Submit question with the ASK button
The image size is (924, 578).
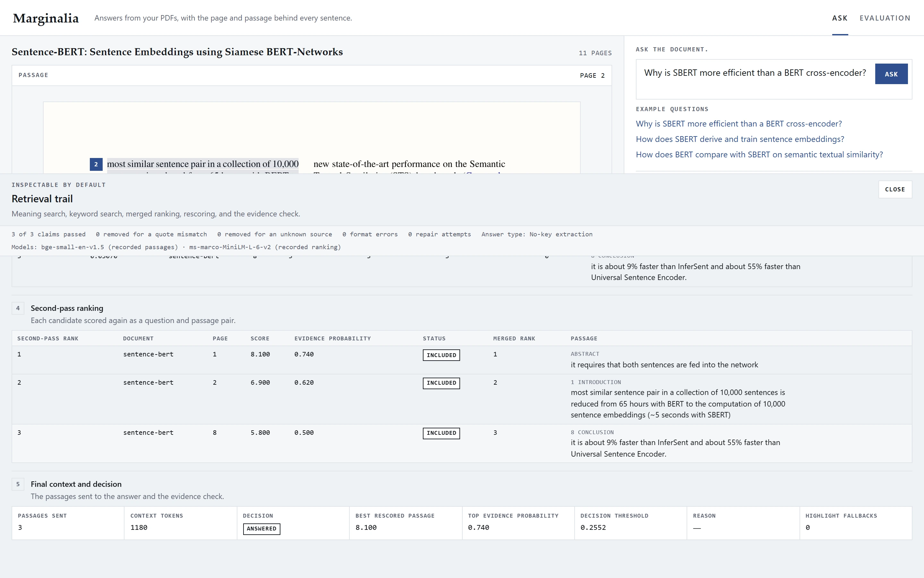(x=891, y=74)
